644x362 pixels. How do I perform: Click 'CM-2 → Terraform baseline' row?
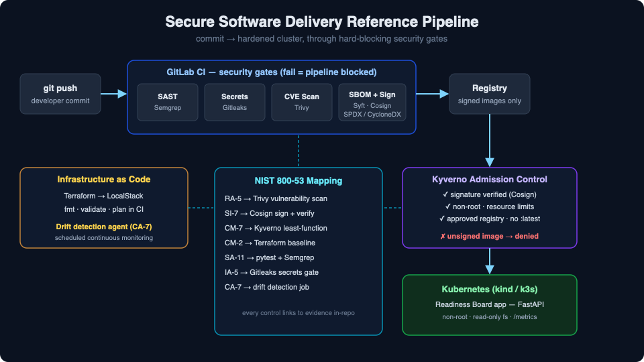[270, 243]
